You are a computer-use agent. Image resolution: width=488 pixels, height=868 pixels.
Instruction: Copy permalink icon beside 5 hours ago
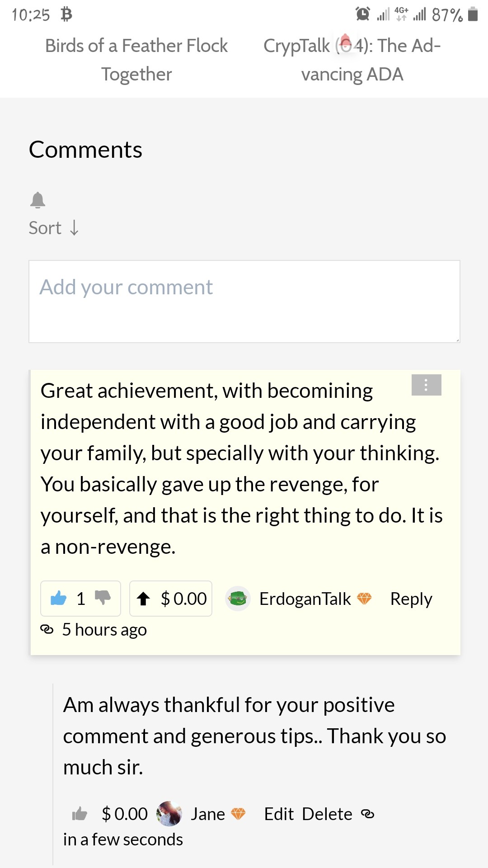point(47,629)
